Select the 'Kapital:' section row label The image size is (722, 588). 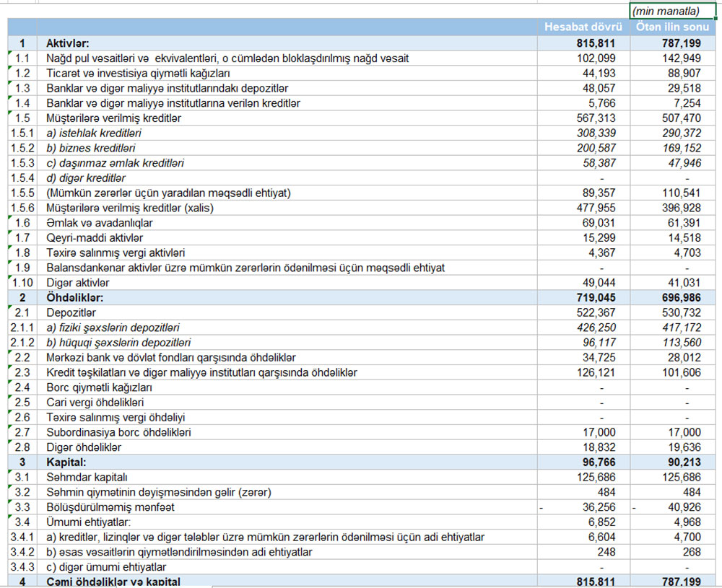pos(66,462)
